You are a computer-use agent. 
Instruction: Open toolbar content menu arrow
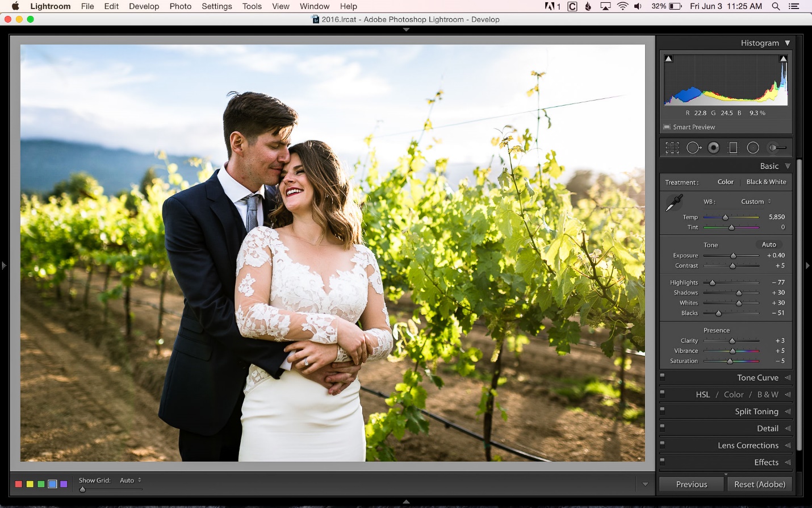645,485
